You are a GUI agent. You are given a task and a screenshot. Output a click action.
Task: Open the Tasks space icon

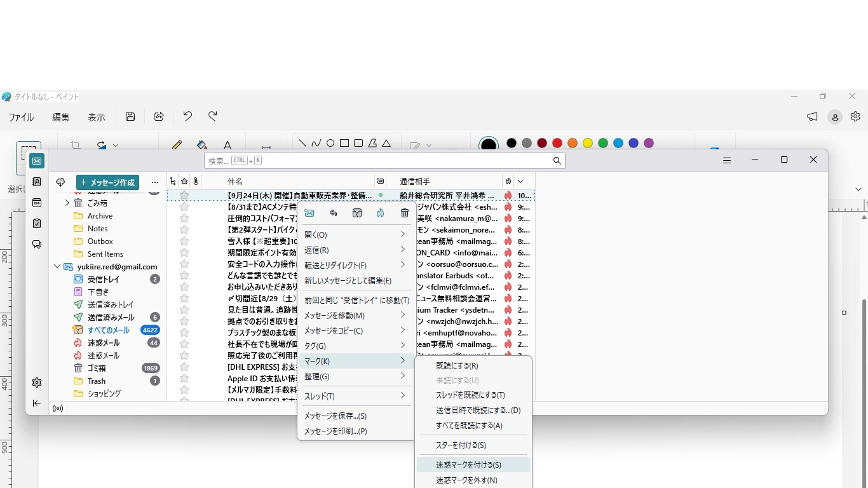point(37,224)
